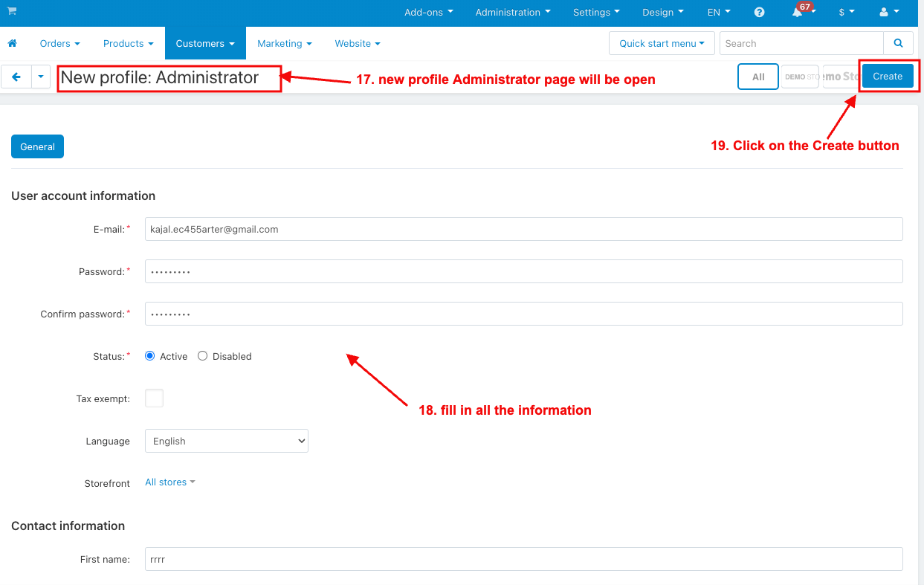This screenshot has height=585, width=924.
Task: View notifications bell with 67 badge
Action: [x=798, y=12]
